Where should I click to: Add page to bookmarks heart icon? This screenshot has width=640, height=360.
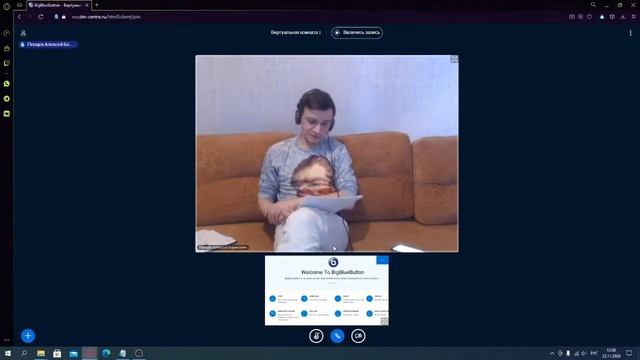(x=589, y=17)
